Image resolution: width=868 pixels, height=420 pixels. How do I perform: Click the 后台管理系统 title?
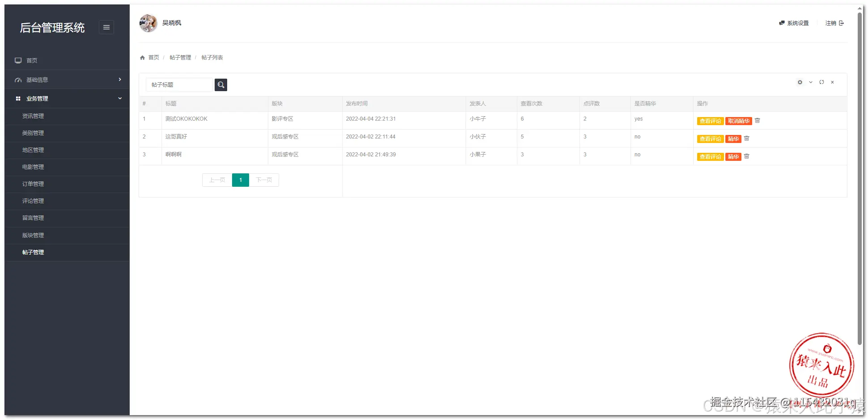pos(52,28)
